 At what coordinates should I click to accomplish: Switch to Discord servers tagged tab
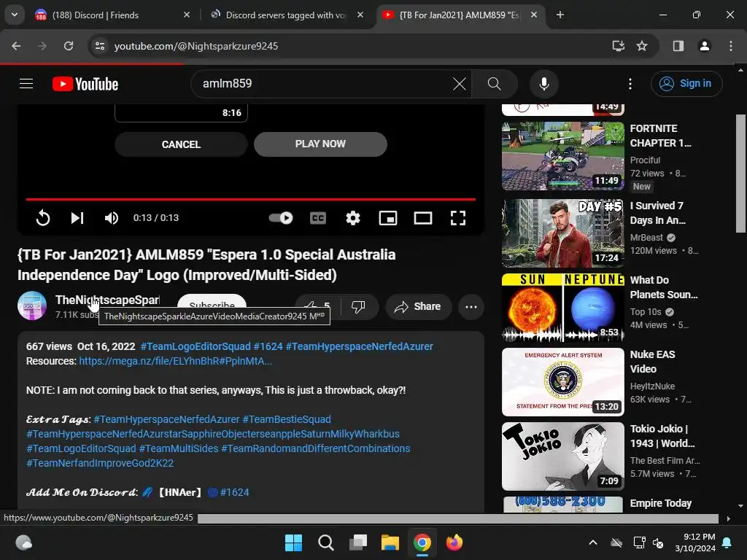pyautogui.click(x=285, y=15)
